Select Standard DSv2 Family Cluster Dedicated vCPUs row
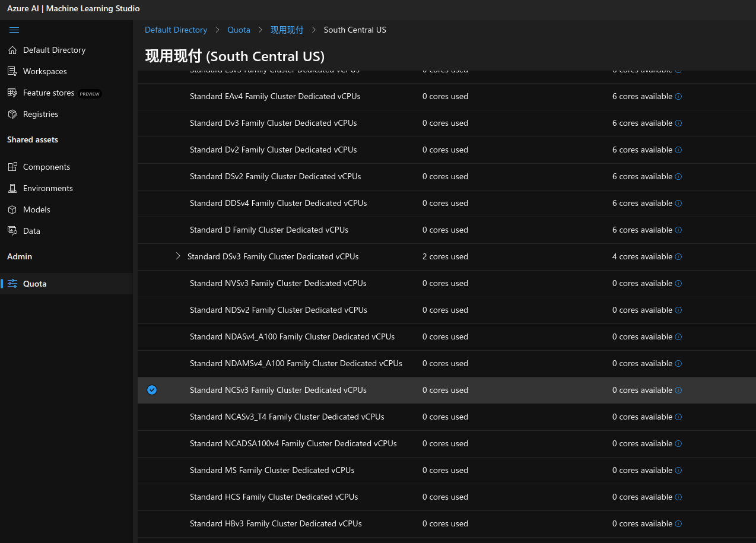The width and height of the screenshot is (756, 543). (x=447, y=176)
